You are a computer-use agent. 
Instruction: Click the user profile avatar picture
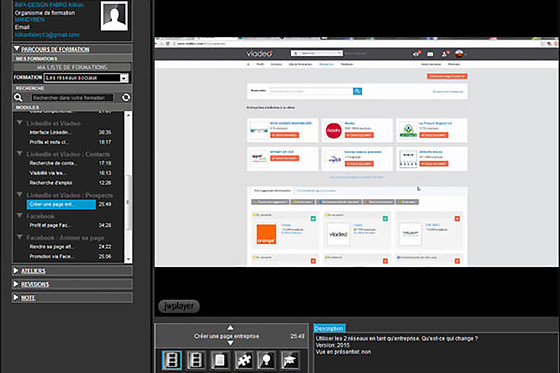[x=114, y=16]
